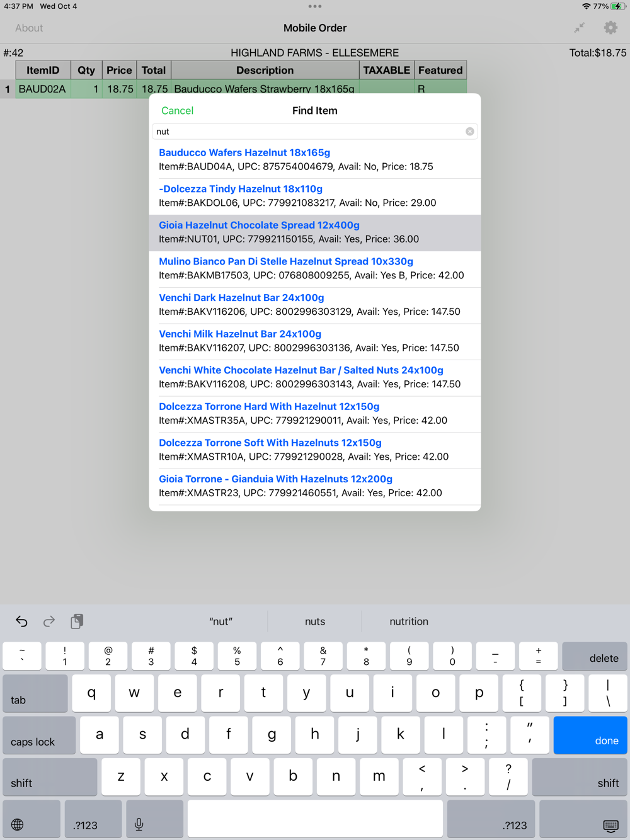
Task: Tap the @ 2 number key
Action: pyautogui.click(x=108, y=656)
